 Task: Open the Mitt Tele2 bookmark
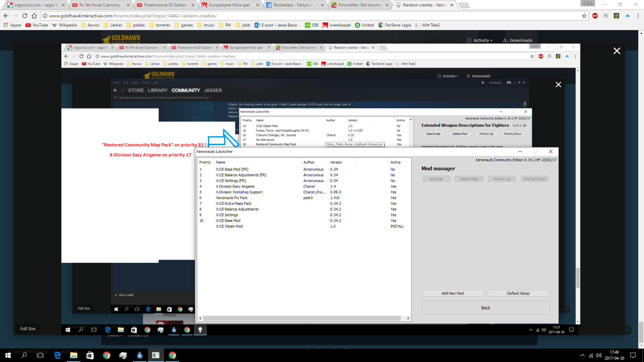tap(428, 25)
